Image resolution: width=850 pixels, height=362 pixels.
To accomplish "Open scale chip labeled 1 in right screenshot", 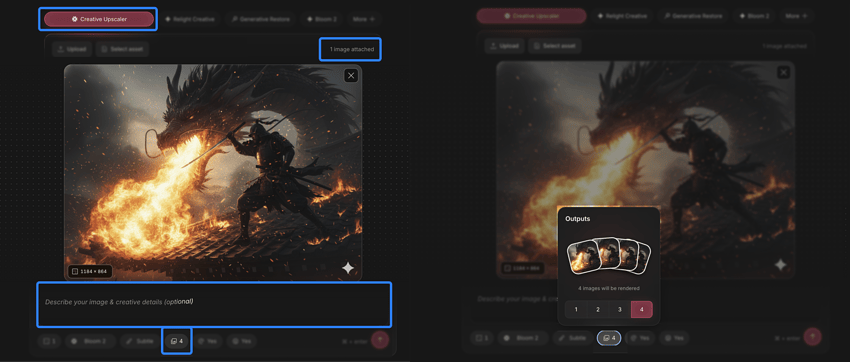I will click(482, 338).
